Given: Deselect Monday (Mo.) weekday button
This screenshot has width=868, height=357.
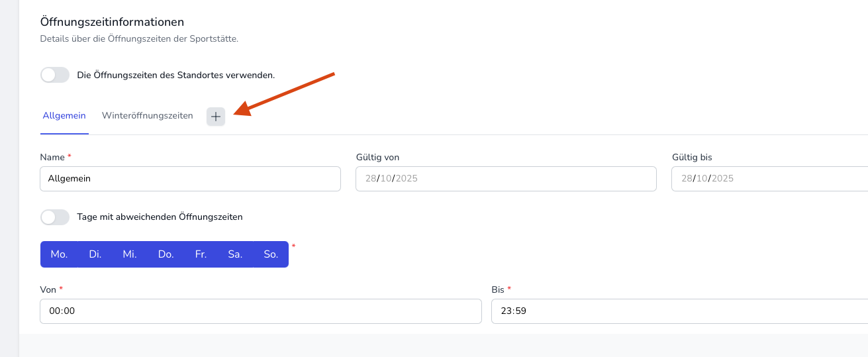Looking at the screenshot, I should coord(59,254).
